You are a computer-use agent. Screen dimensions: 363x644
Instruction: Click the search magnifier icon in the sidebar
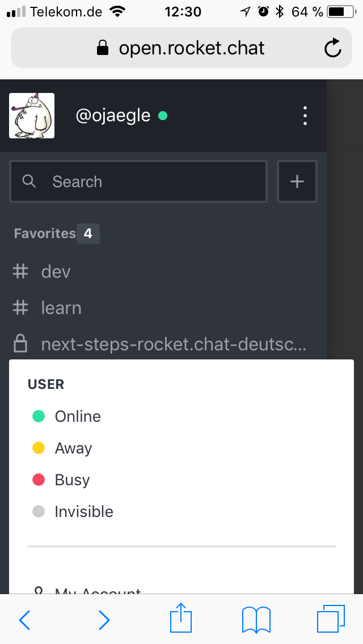[29, 181]
